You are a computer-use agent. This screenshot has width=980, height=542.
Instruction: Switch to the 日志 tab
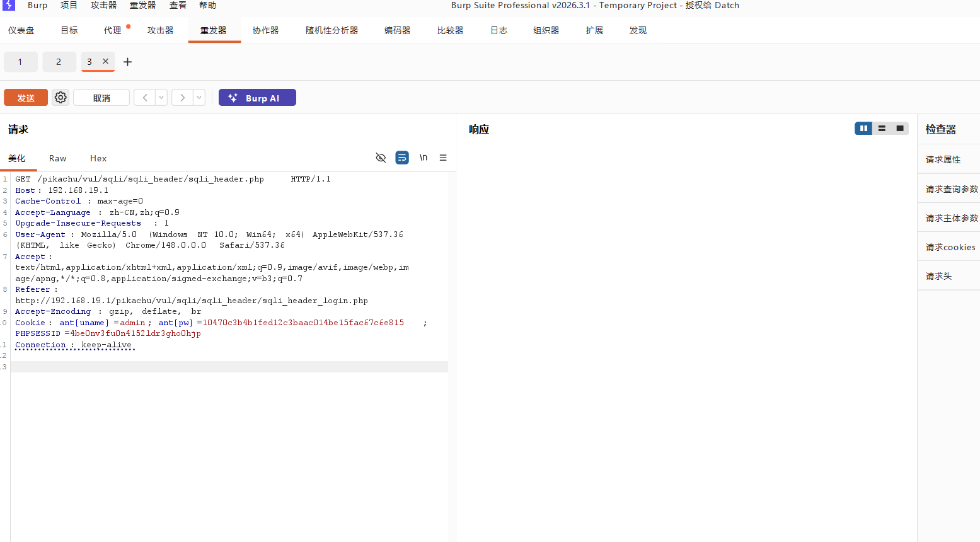click(x=499, y=30)
